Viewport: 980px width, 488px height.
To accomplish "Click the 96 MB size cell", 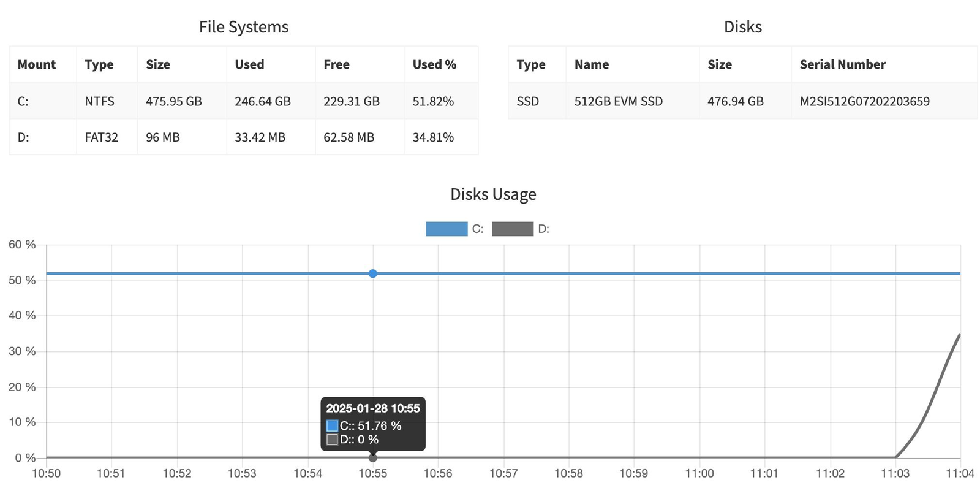I will [x=182, y=137].
